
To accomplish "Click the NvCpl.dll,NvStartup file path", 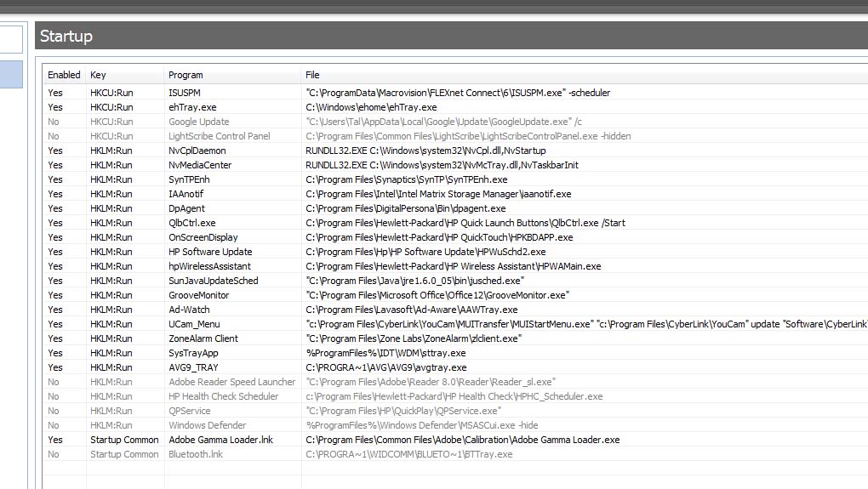I will click(x=425, y=151).
